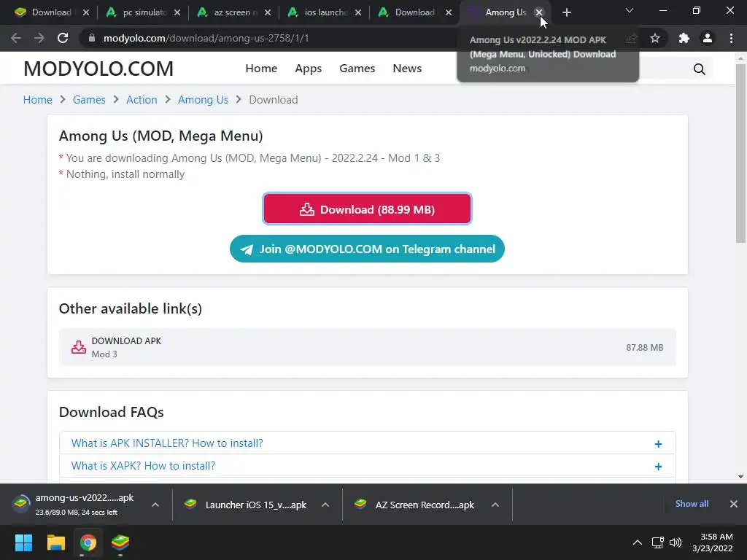Show hidden system tray icons
The height and width of the screenshot is (560, 747).
pos(638,542)
